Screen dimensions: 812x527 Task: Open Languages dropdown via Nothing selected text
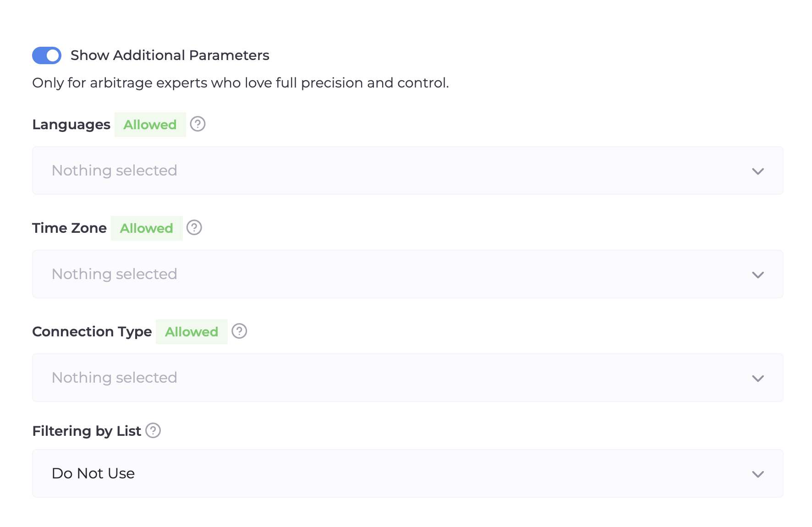tap(115, 170)
